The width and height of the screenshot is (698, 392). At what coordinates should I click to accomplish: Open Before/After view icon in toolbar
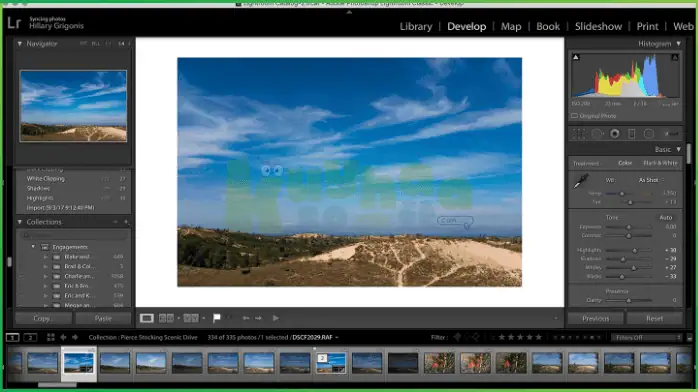pyautogui.click(x=191, y=318)
